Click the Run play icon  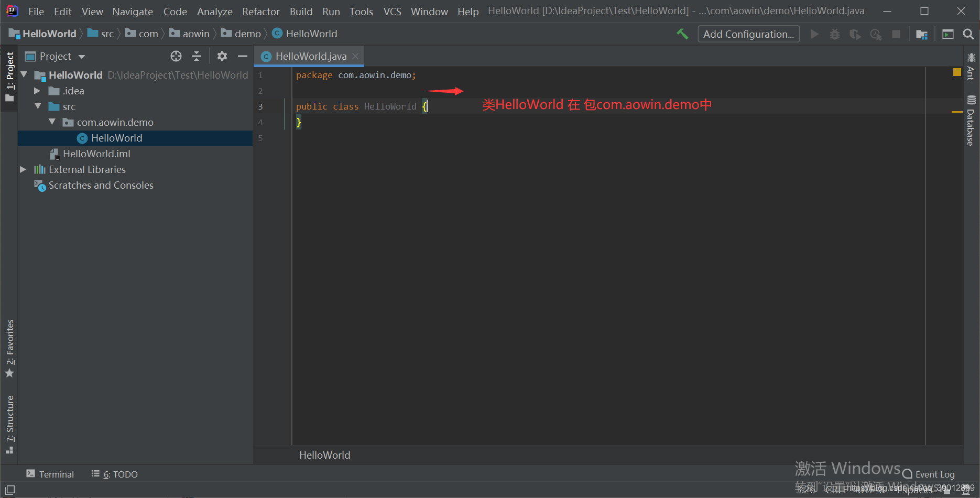pos(814,34)
